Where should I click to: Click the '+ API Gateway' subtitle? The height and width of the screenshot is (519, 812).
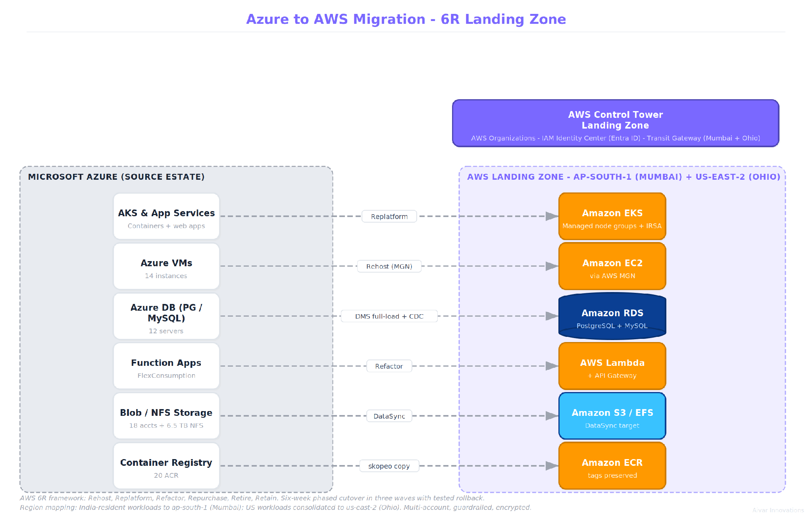click(612, 375)
